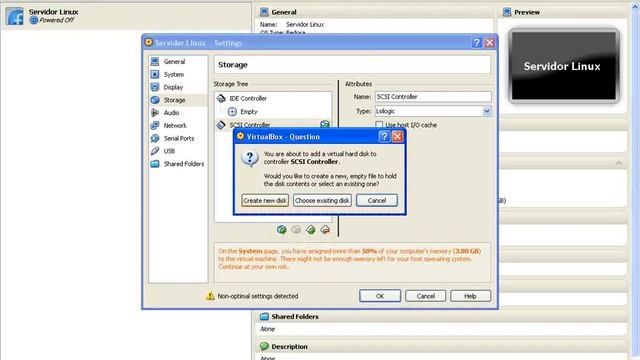Toggle Use host I/O cache checkbox
The height and width of the screenshot is (360, 640).
379,124
